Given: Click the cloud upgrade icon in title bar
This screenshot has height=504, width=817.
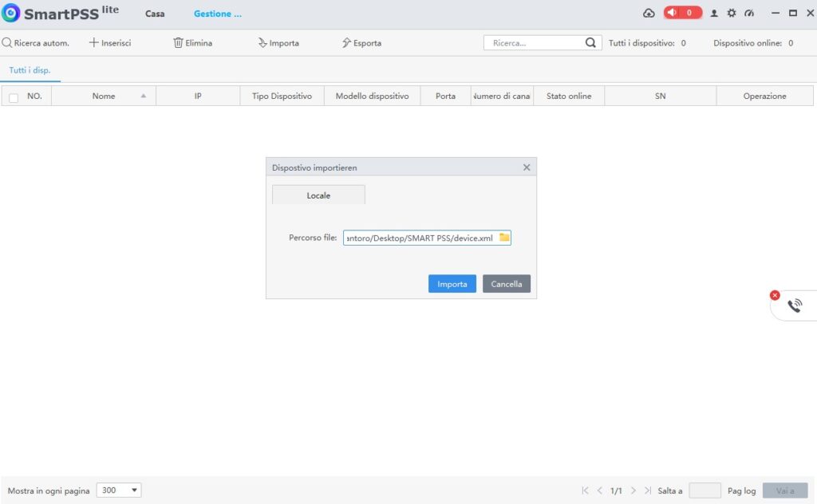Looking at the screenshot, I should [649, 14].
